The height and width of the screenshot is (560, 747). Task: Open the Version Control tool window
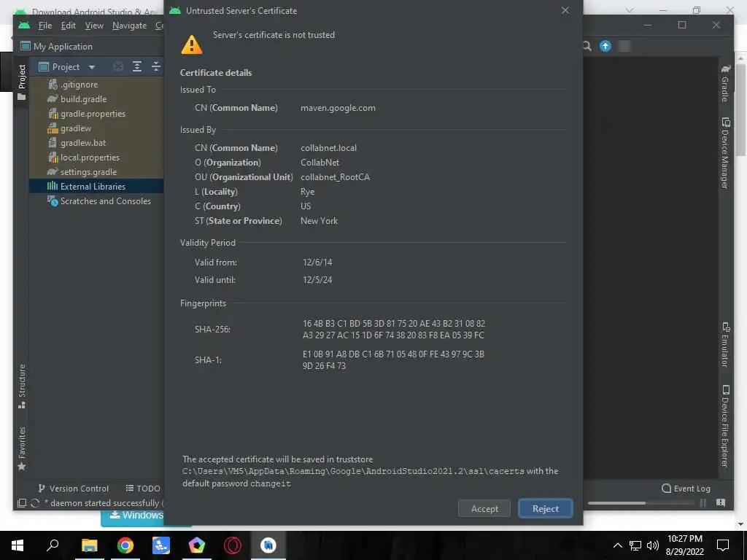(x=74, y=488)
